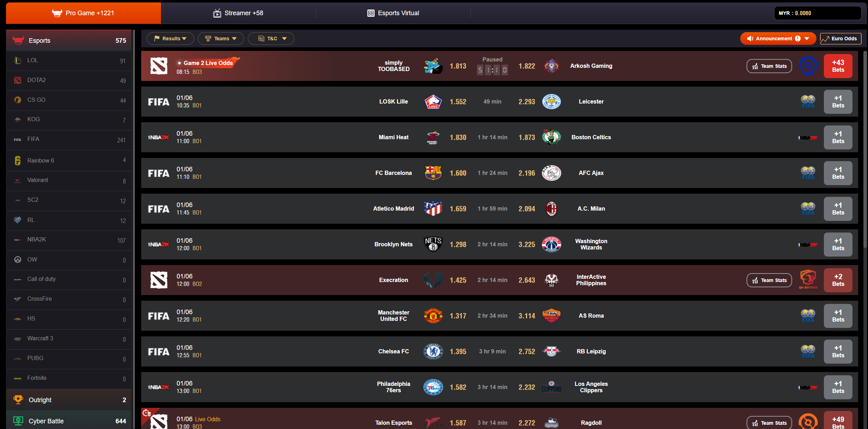Image resolution: width=868 pixels, height=429 pixels.
Task: Open the Esports Virtual tab
Action: pyautogui.click(x=393, y=13)
